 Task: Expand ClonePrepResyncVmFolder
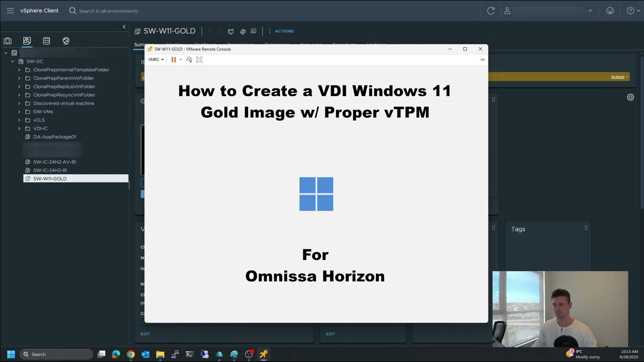tap(19, 95)
